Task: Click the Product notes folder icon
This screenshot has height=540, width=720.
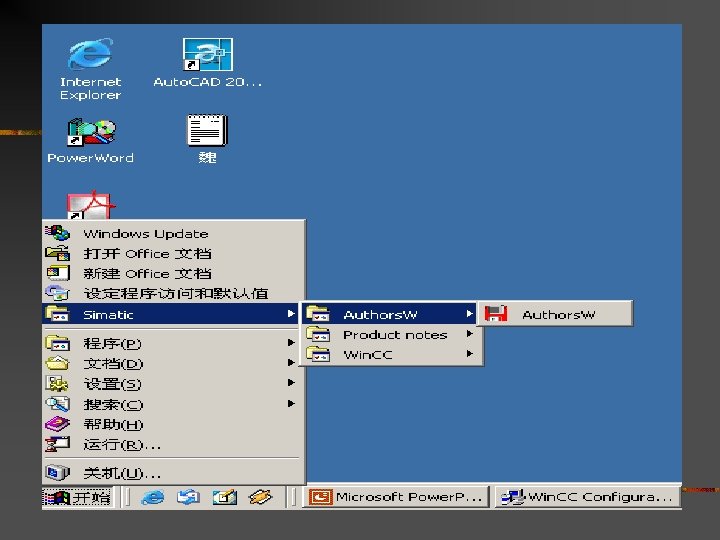Action: tap(318, 334)
